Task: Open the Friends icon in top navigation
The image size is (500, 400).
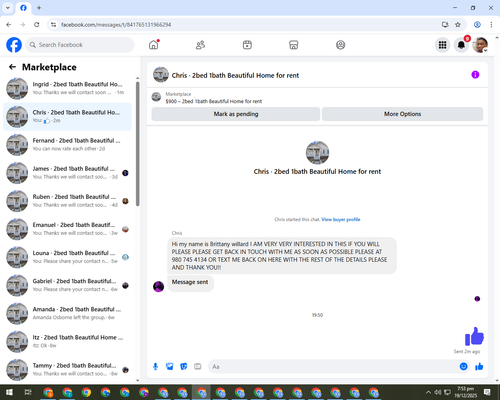Action: click(200, 45)
